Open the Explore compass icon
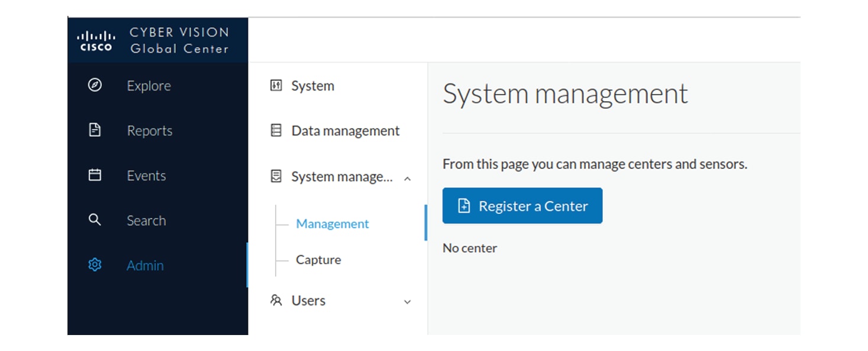This screenshot has width=868, height=351. pos(95,85)
